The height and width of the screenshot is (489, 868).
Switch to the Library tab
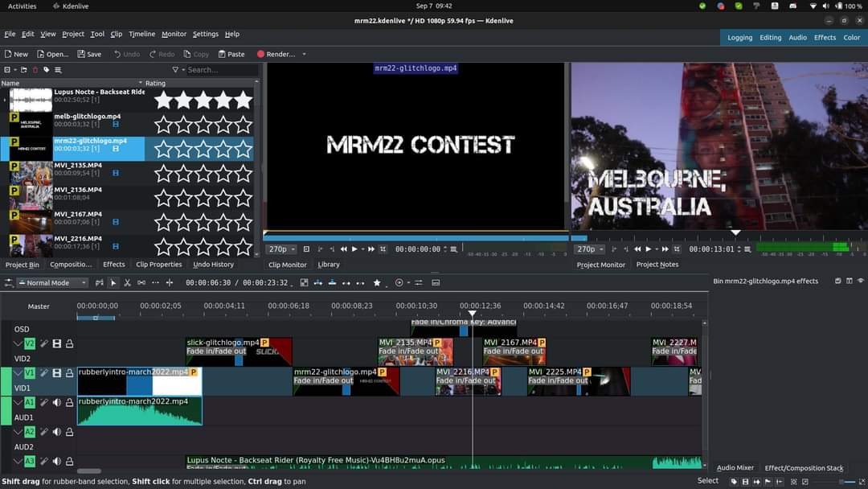pyautogui.click(x=329, y=265)
